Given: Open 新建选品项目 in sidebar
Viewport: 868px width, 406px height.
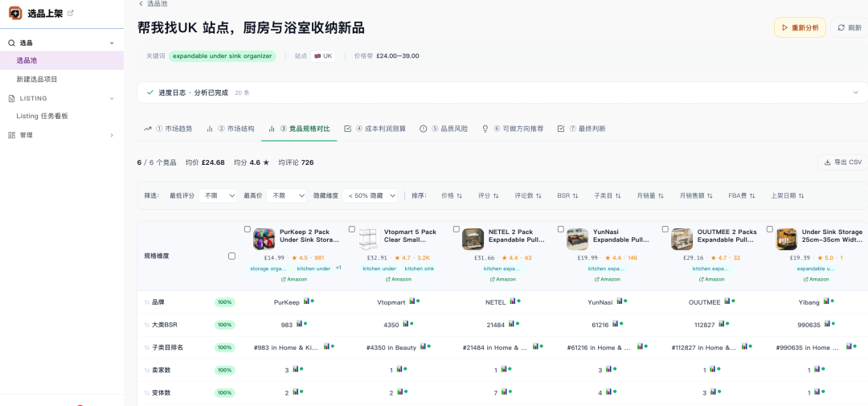Looking at the screenshot, I should pos(37,80).
